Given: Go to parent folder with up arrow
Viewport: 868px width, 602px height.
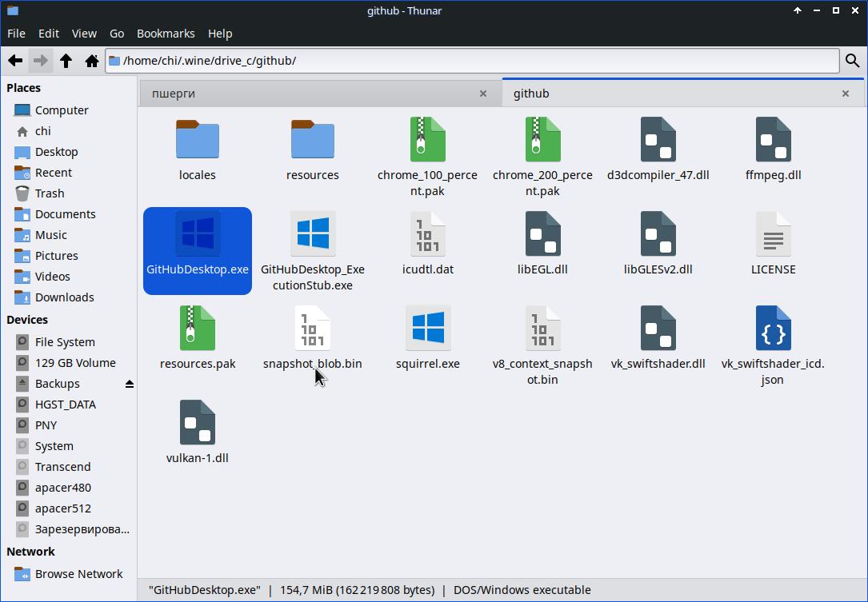Looking at the screenshot, I should click(66, 61).
